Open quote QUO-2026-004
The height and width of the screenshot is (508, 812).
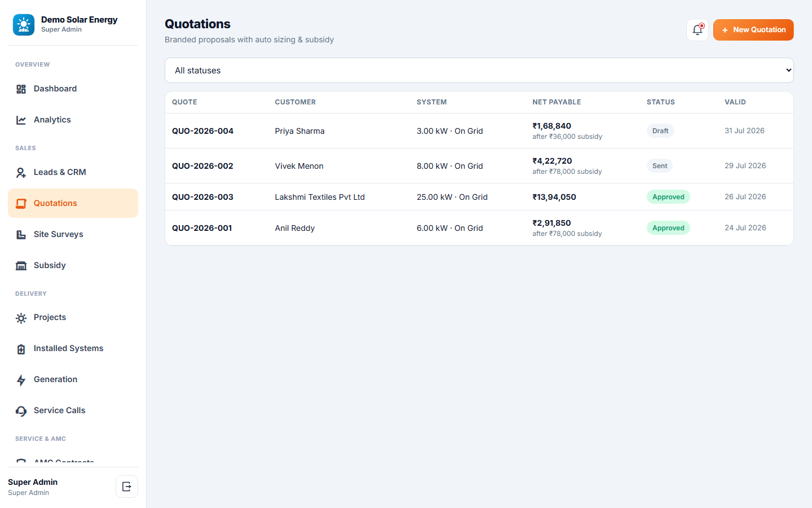pos(202,131)
